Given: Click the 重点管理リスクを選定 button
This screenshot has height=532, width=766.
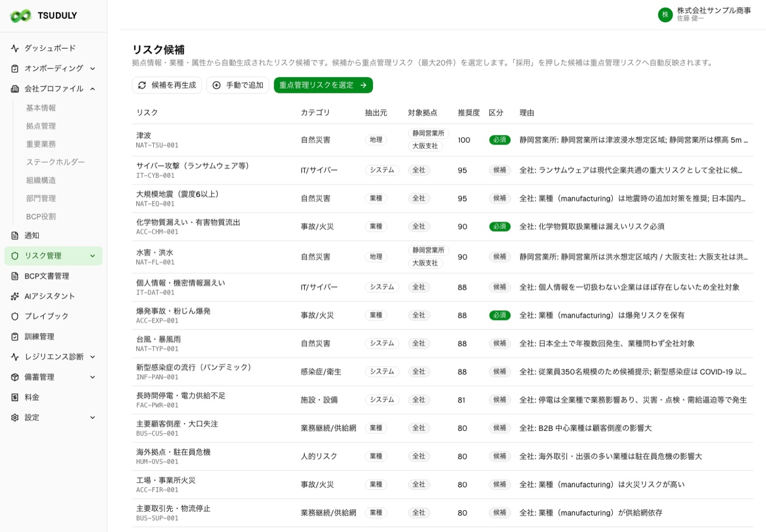Looking at the screenshot, I should coord(323,85).
